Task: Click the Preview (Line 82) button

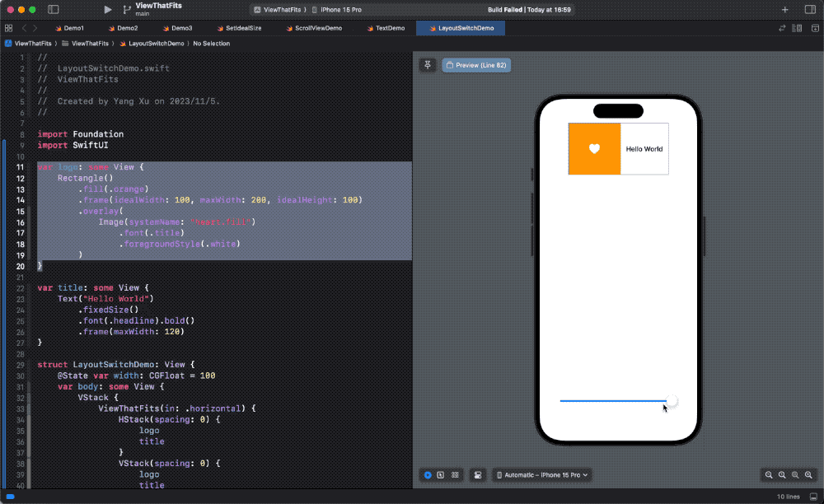Action: click(x=475, y=64)
